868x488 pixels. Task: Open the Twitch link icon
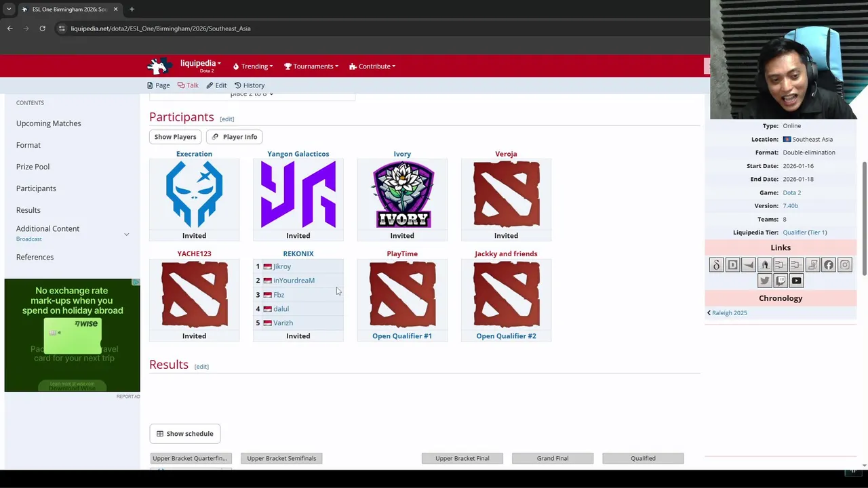[781, 281]
